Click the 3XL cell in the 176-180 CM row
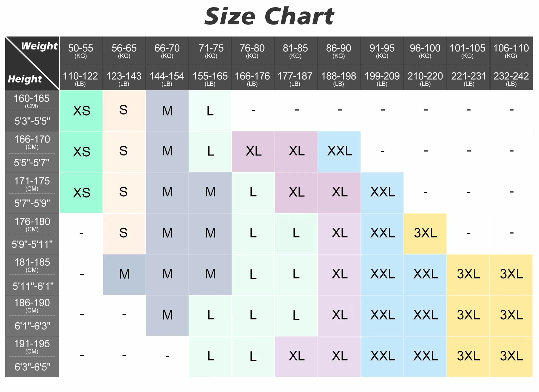 pyautogui.click(x=425, y=233)
